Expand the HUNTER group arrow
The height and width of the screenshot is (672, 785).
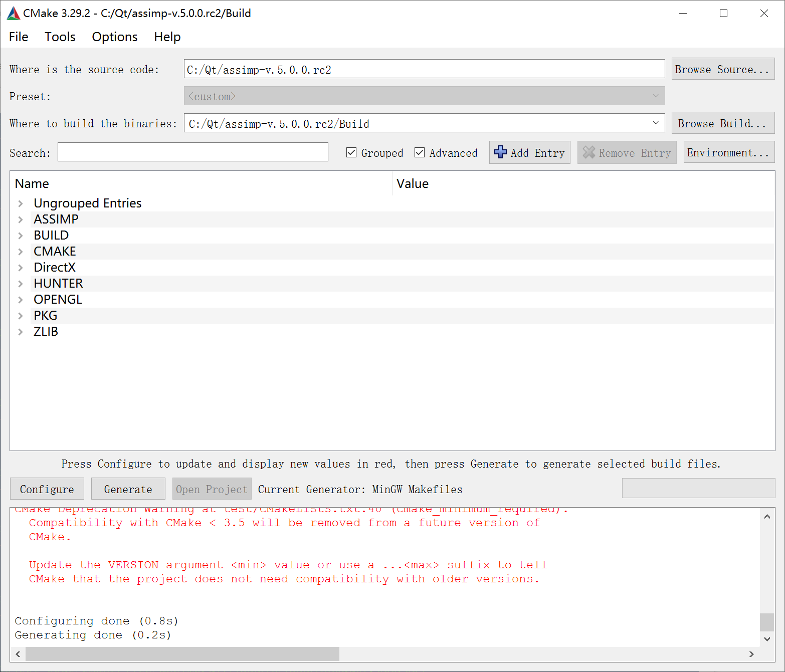tap(21, 284)
